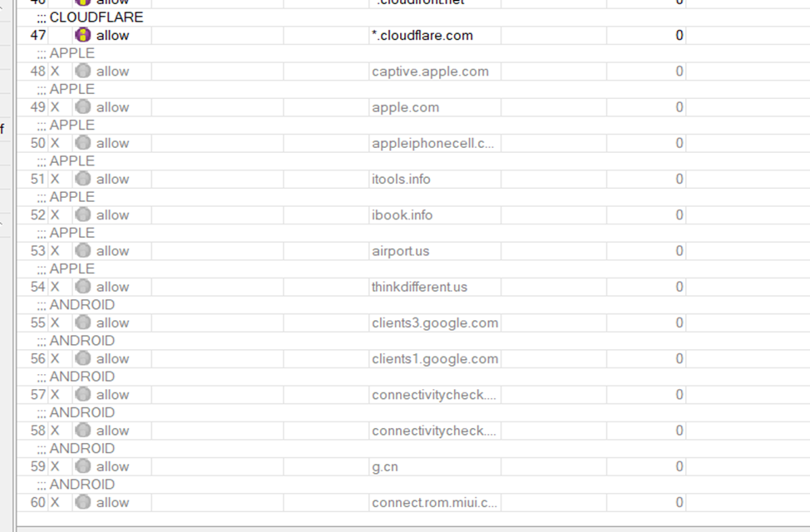This screenshot has width=810, height=532.
Task: Click the ibook.info host cell
Action: [x=434, y=214]
